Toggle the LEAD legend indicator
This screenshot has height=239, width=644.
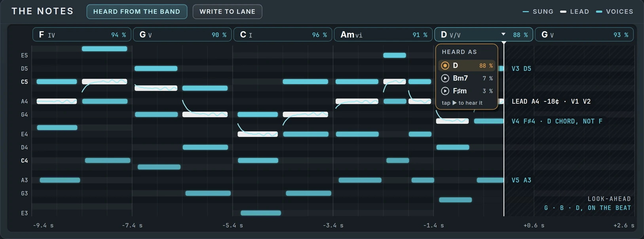pyautogui.click(x=574, y=11)
